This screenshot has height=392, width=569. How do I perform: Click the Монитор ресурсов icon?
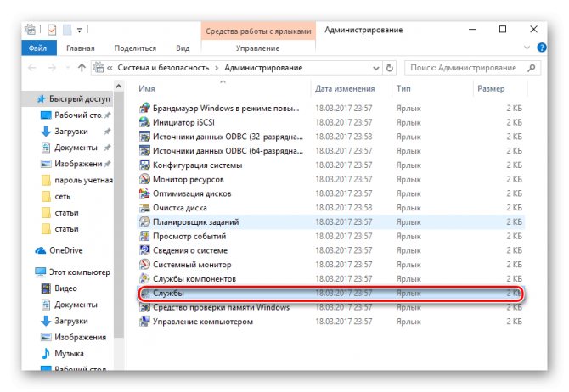[x=144, y=179]
